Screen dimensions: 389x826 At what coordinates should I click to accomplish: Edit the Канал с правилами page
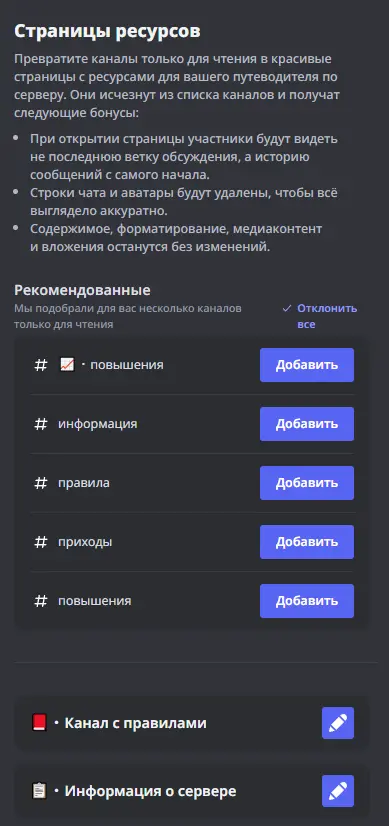tap(338, 723)
